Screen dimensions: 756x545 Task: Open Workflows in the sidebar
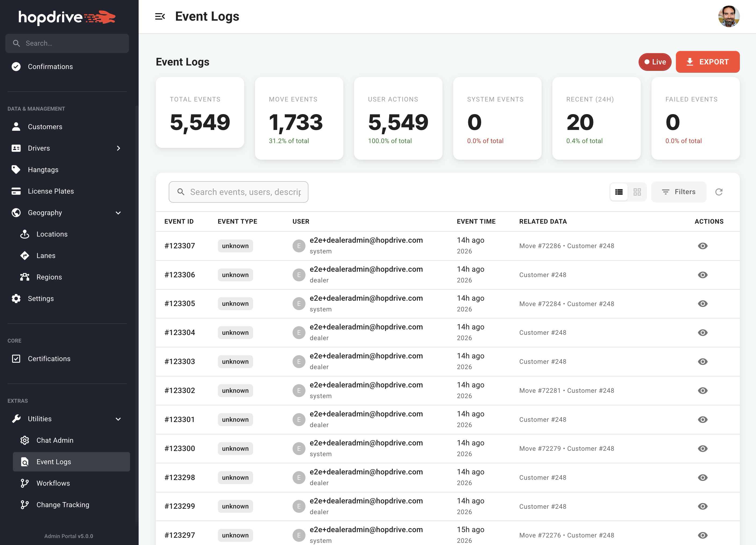[53, 483]
